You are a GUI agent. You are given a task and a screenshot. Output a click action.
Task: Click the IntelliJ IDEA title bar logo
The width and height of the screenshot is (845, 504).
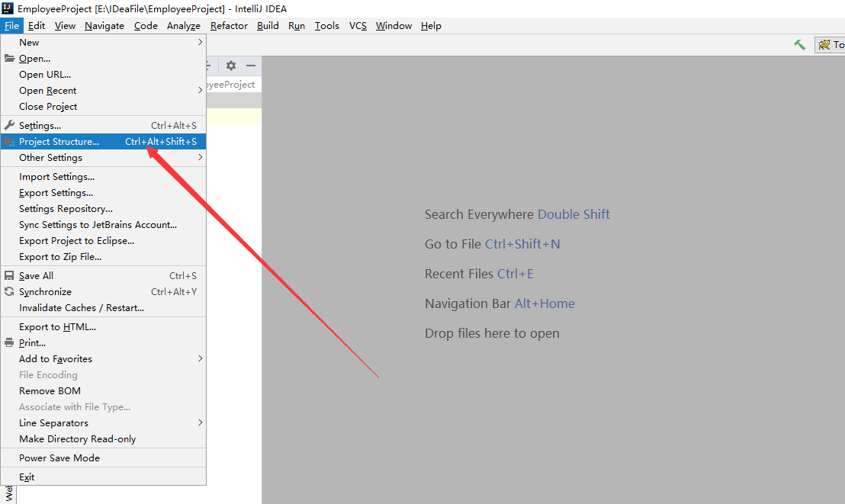tap(8, 8)
